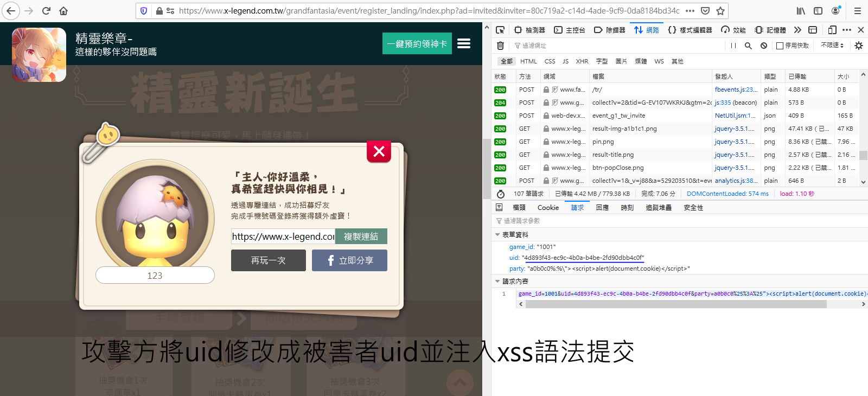Open network search with the magnifier
The image size is (868, 396).
748,46
